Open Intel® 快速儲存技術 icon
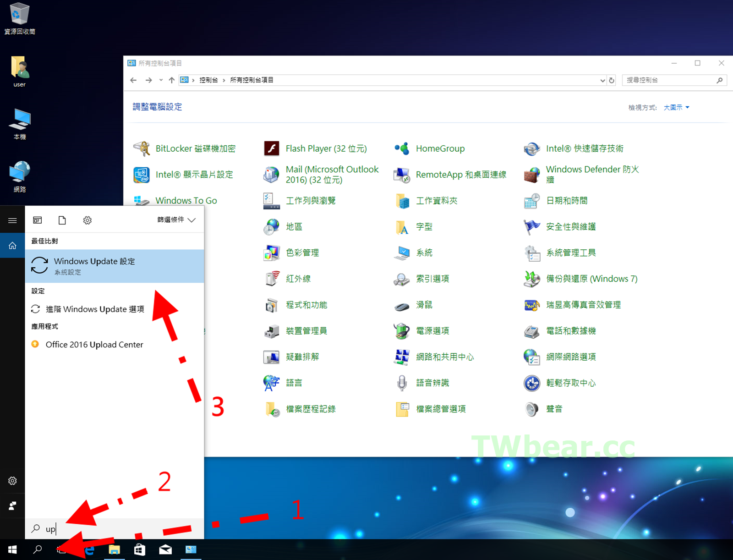Screen dimensions: 733x560 coord(532,148)
